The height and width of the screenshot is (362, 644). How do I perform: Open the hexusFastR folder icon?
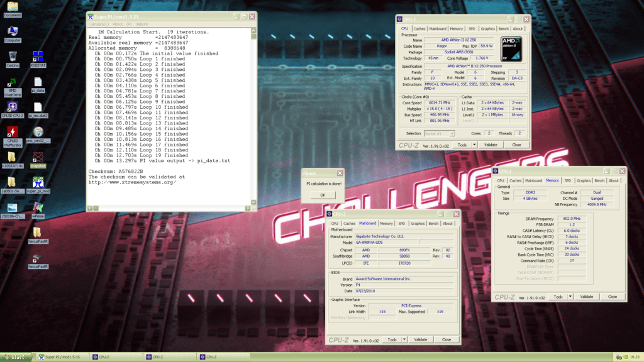coord(38,236)
